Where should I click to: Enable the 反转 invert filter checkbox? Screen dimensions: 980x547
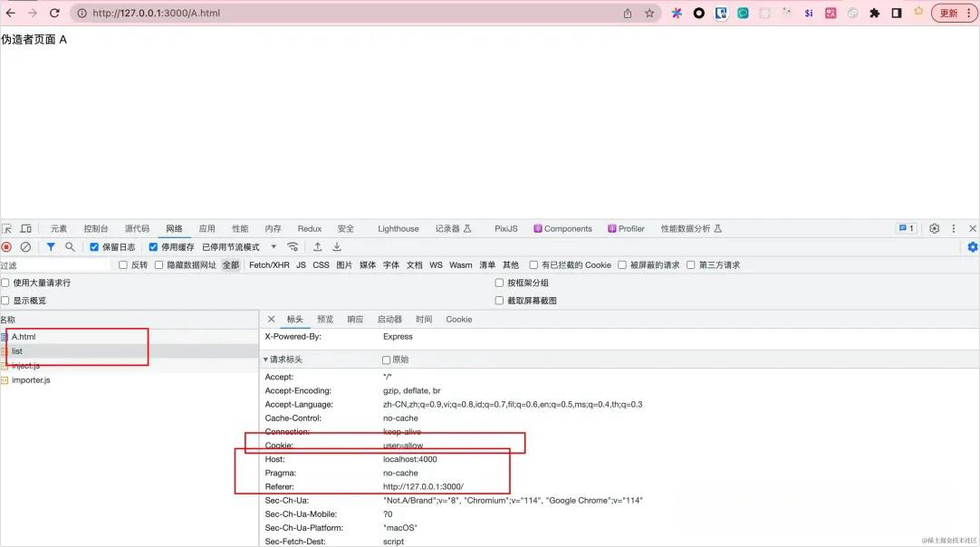click(x=123, y=265)
